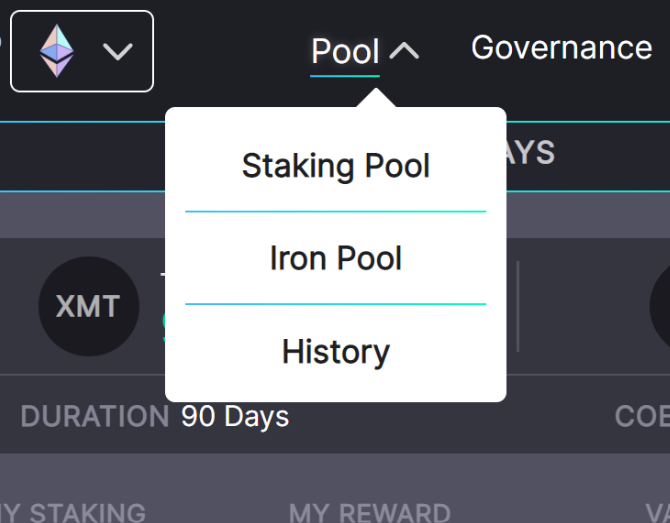
Task: Click the MY STAKING column header
Action: [x=73, y=512]
